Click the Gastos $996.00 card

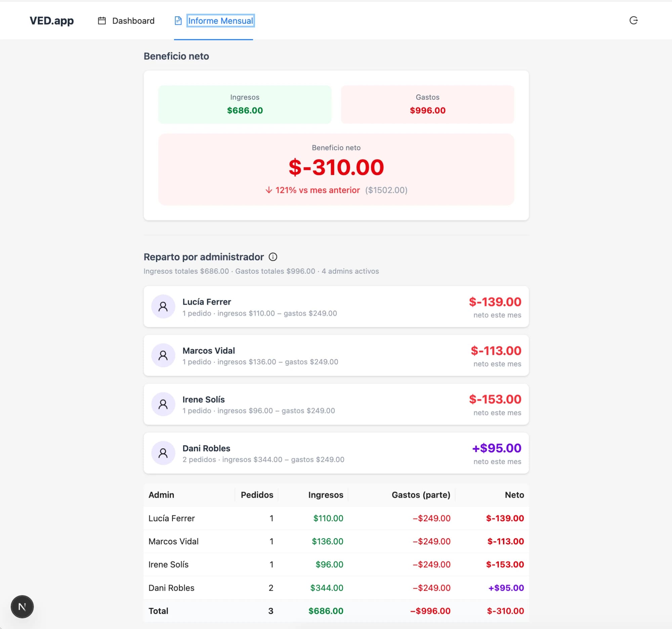pos(428,104)
